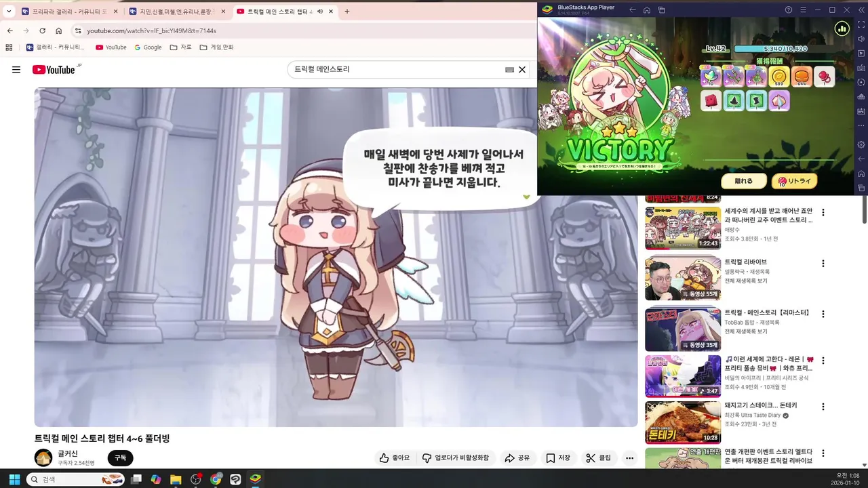Screen dimensions: 868x488
Task: Open the Chrome apps grid in bookmarks bar
Action: pyautogui.click(x=9, y=47)
